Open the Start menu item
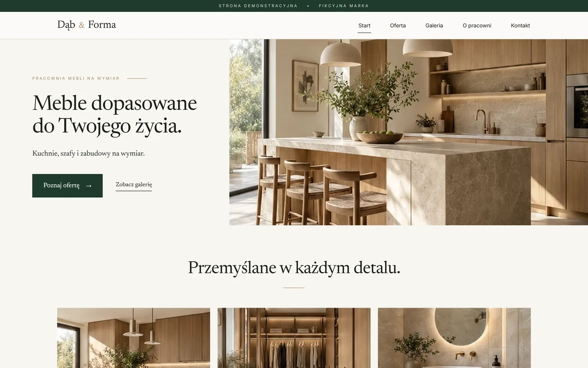The image size is (588, 368). click(364, 25)
